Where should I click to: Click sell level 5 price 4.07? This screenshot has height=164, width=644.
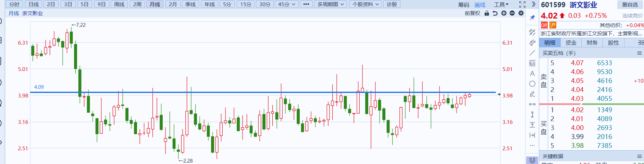point(577,63)
